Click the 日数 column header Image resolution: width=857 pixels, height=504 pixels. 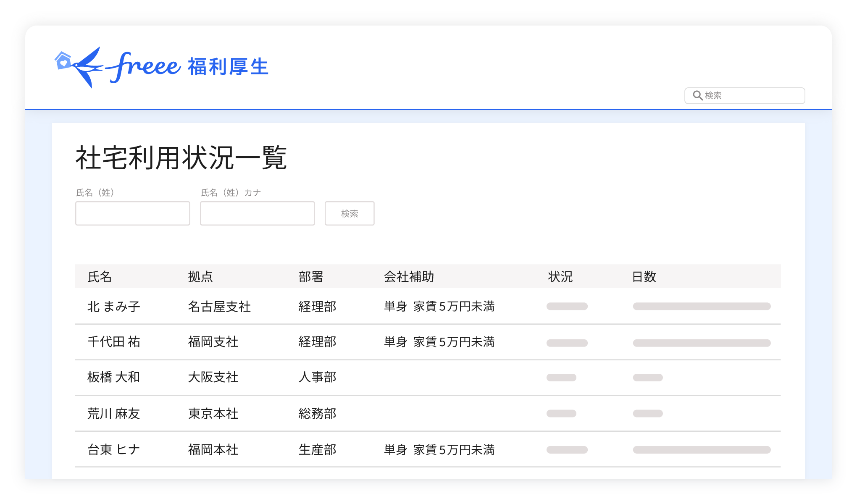coord(644,277)
